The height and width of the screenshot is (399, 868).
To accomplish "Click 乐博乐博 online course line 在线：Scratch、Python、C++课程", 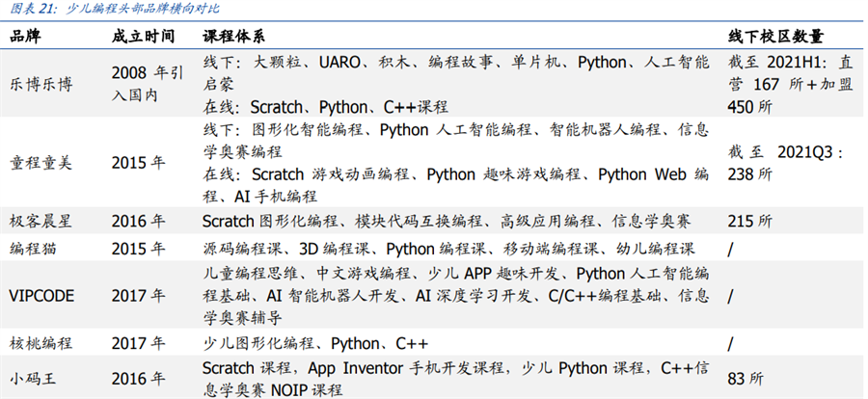I will pyautogui.click(x=326, y=106).
